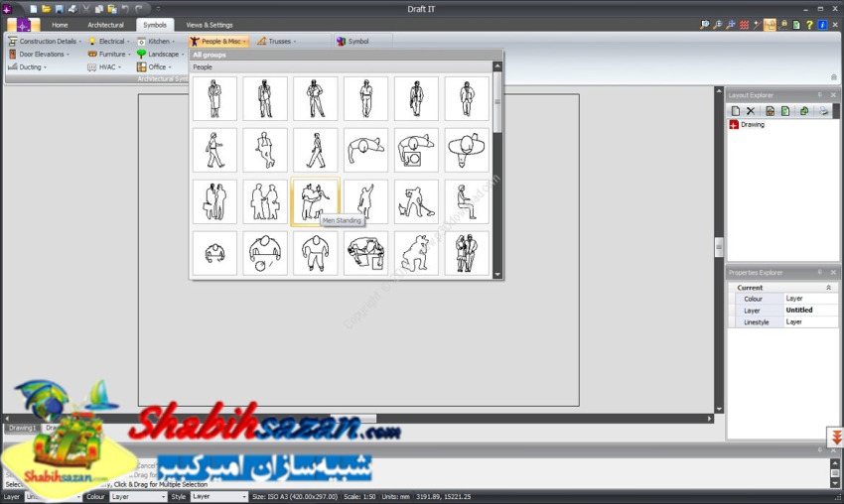Click the Symbol button in ribbon
The height and width of the screenshot is (504, 844).
coord(353,42)
